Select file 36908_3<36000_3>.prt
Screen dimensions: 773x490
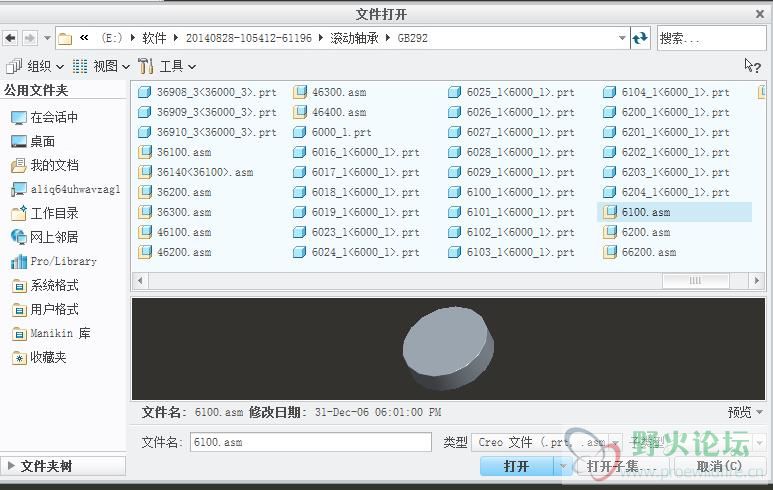click(x=208, y=92)
